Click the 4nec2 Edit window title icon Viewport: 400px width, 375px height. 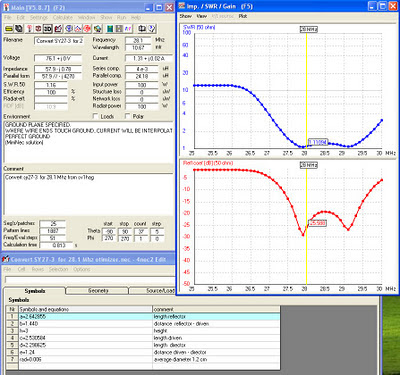pos(6,259)
